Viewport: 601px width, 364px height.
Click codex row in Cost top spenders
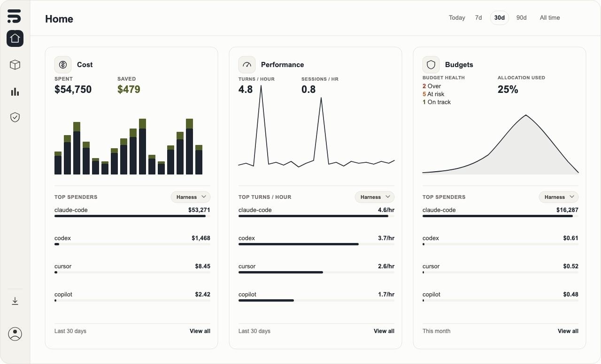[132, 241]
